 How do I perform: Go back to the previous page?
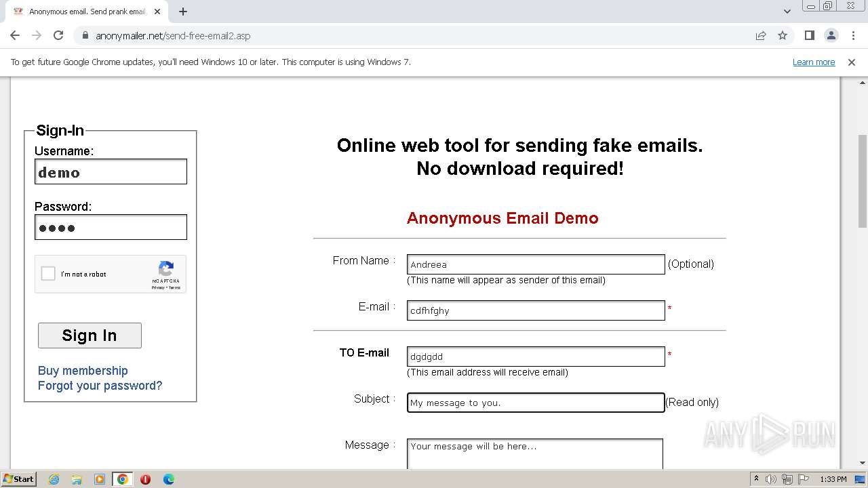pos(15,35)
